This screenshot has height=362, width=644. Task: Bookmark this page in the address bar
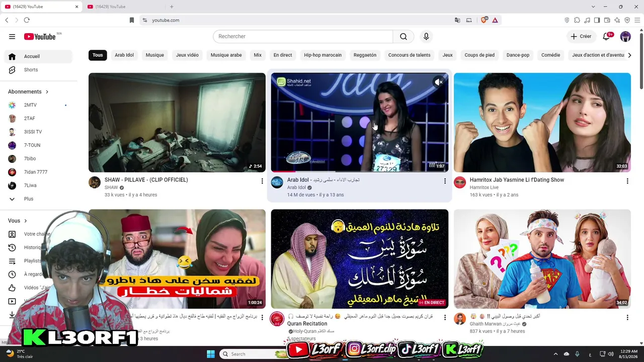[132, 20]
